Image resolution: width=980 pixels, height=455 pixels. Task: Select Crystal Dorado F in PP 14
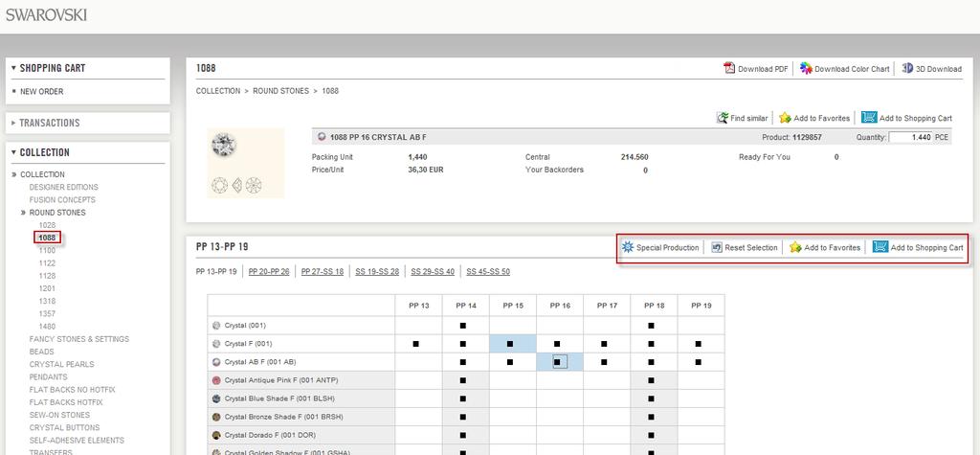(463, 434)
